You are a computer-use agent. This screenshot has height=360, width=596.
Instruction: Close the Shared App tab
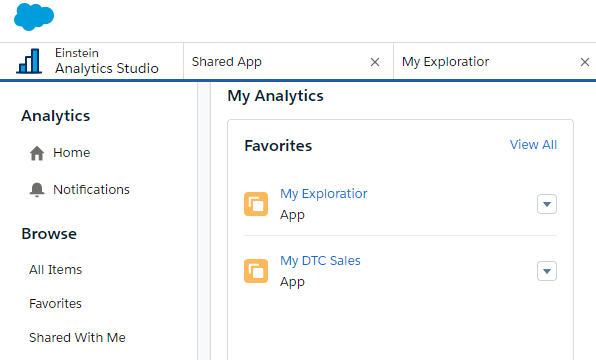click(x=375, y=62)
